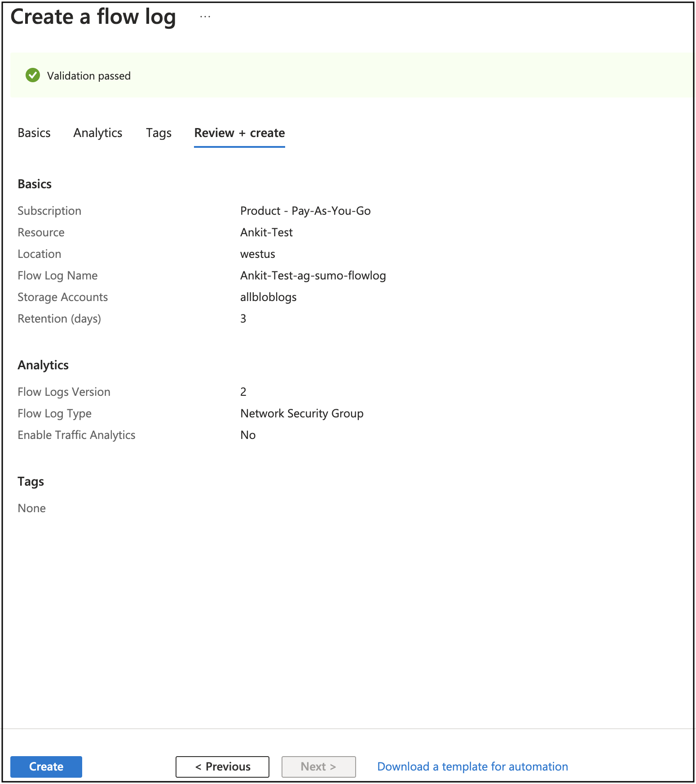Select the Review + create tab

pos(239,133)
